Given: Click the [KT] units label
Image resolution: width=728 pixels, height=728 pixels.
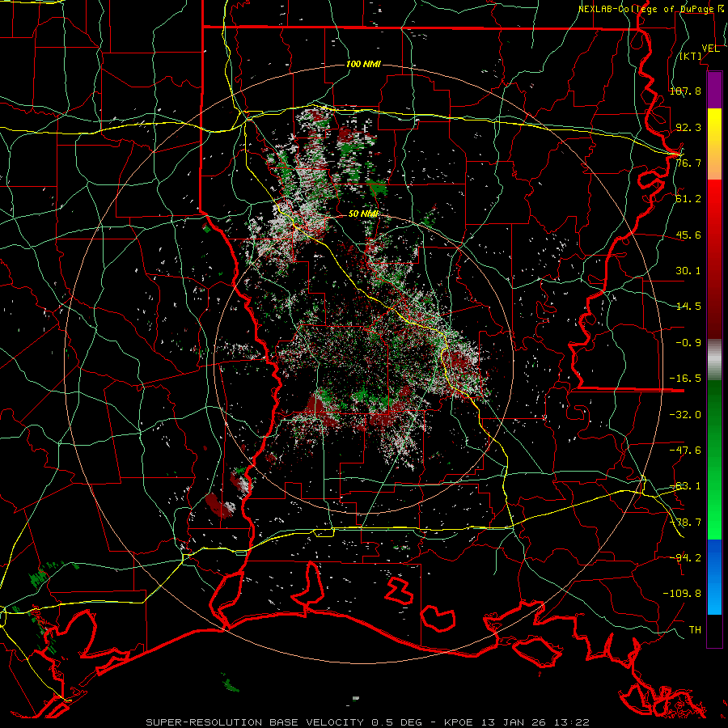Looking at the screenshot, I should tap(691, 57).
